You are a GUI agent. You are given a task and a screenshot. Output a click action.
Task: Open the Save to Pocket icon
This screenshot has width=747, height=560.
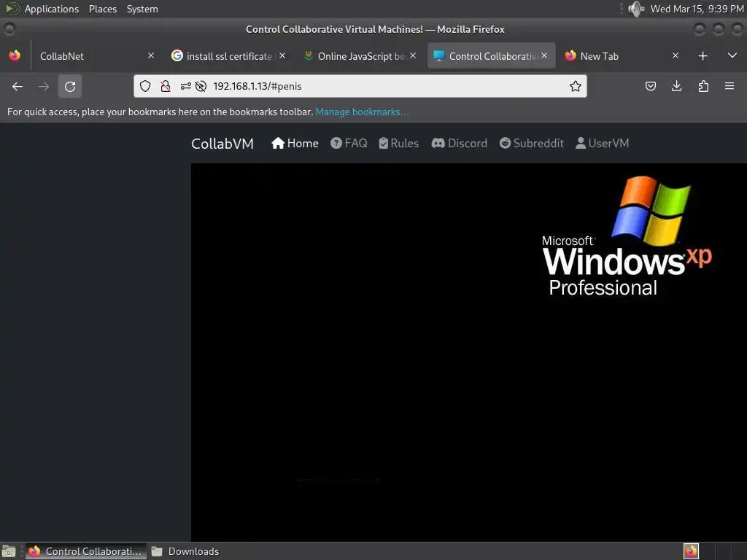pos(651,86)
